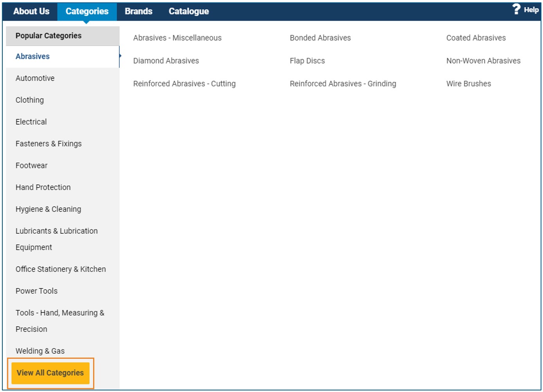Open the About Us menu
The image size is (543, 392).
pos(31,11)
